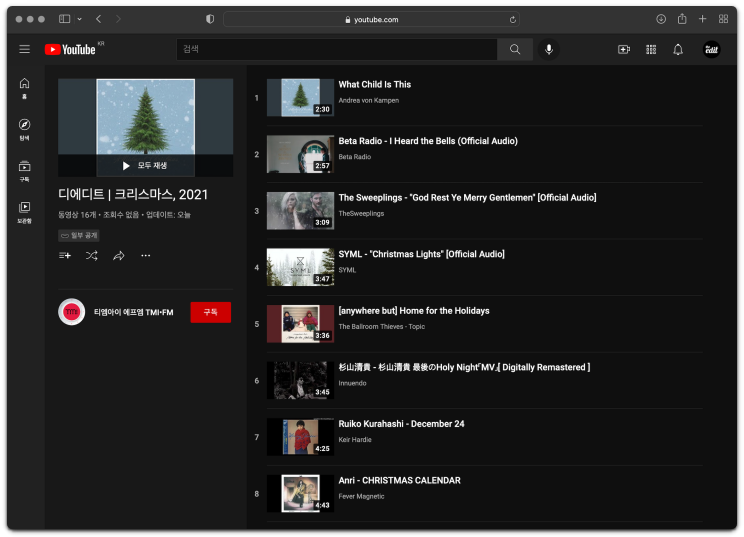Start voice search with the microphone icon
Viewport: 744px width, 537px height.
(549, 49)
